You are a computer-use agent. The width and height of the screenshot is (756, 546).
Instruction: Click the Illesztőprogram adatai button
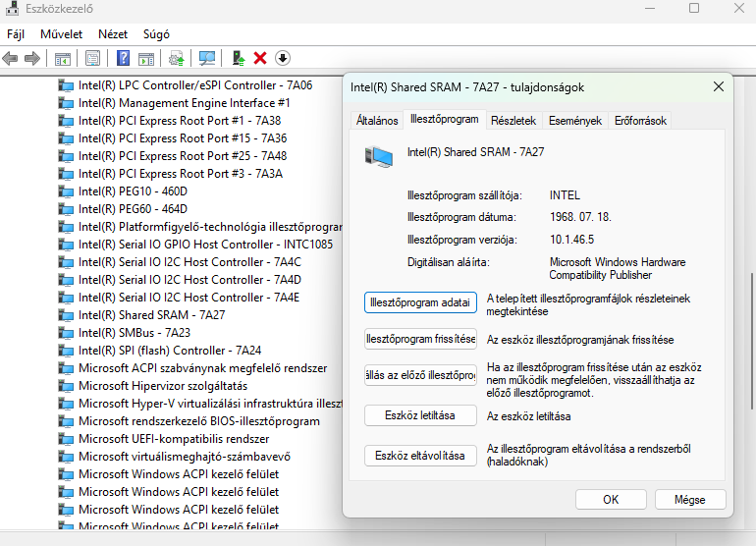[x=420, y=302]
